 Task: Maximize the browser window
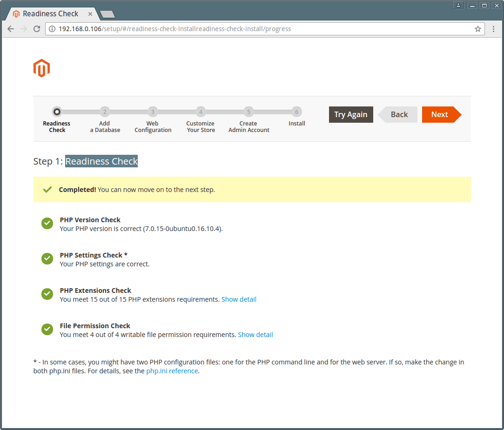tap(484, 6)
